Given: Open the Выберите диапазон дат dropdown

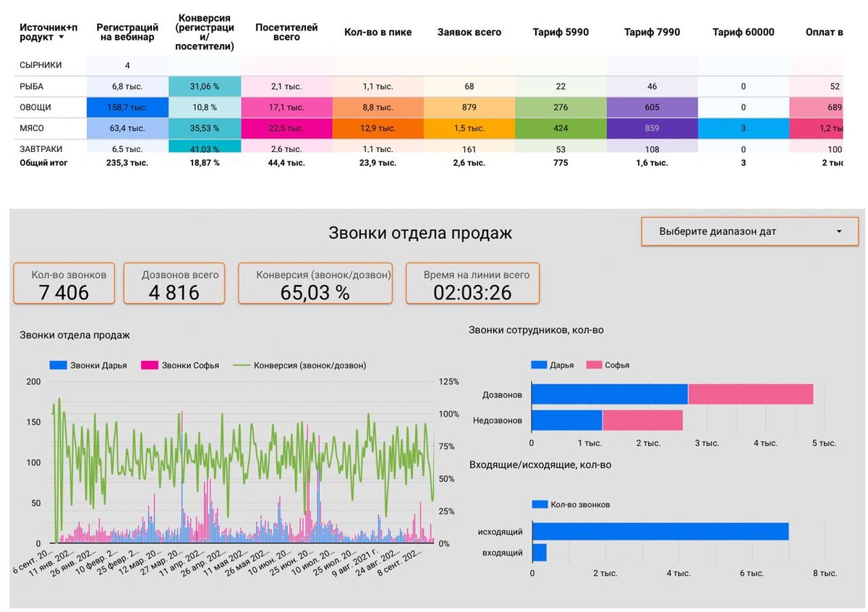Looking at the screenshot, I should point(749,231).
